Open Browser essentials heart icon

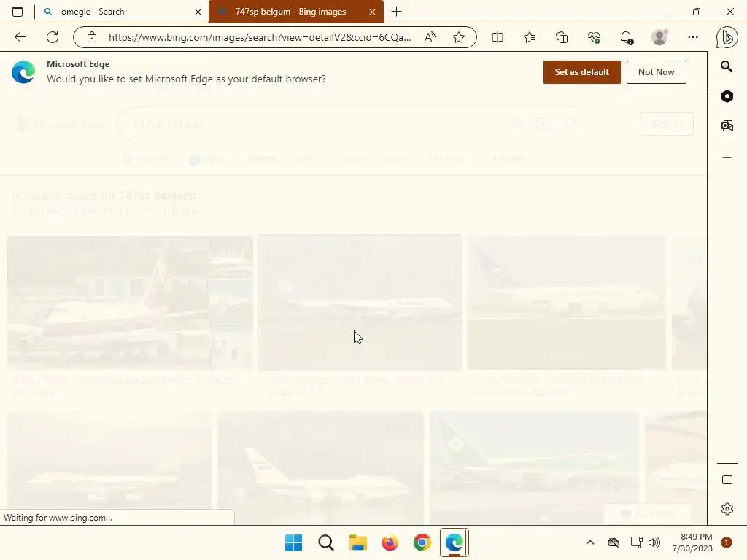click(x=594, y=37)
